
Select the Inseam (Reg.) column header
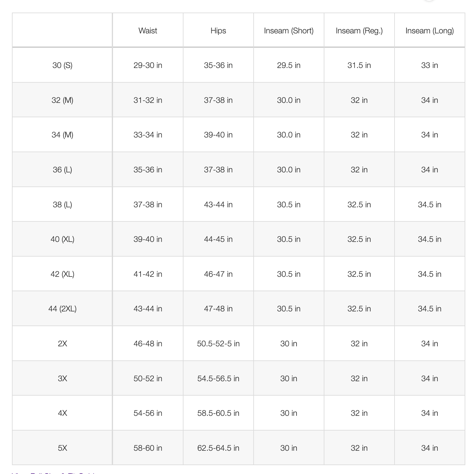pyautogui.click(x=359, y=31)
